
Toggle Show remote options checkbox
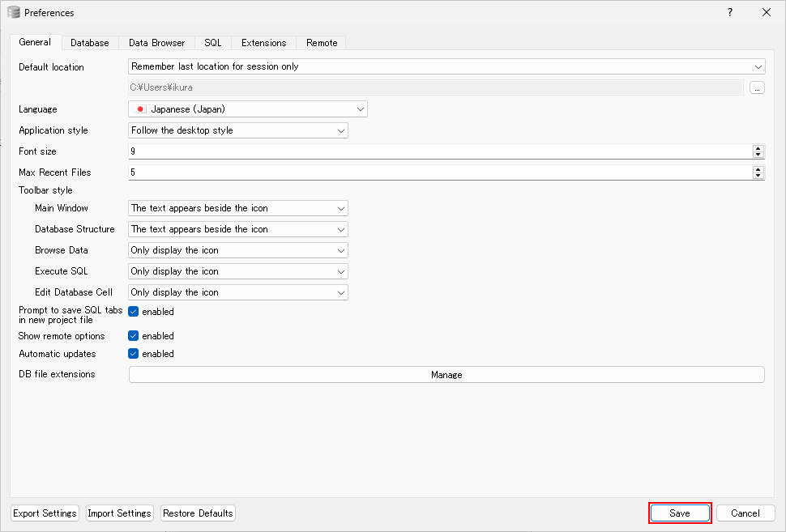[x=134, y=336]
